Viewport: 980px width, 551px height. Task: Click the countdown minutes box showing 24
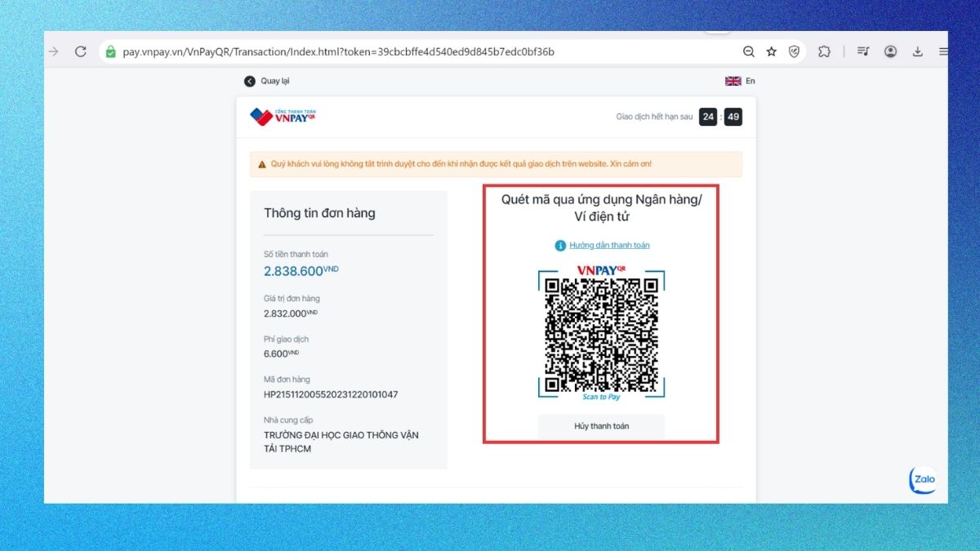pos(709,117)
